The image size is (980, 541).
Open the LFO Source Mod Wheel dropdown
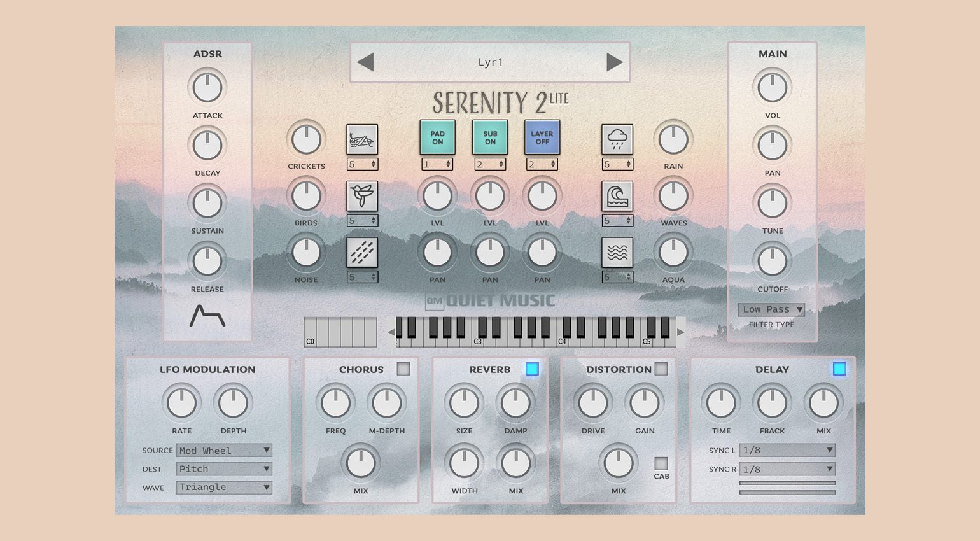click(x=224, y=450)
